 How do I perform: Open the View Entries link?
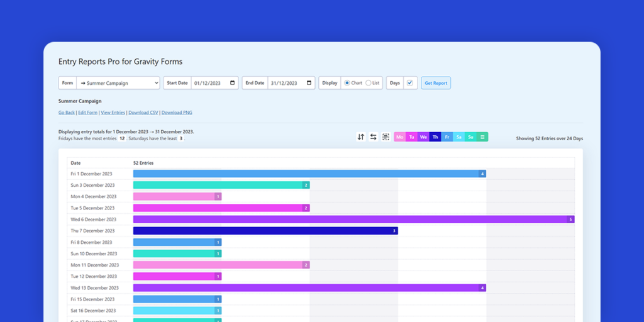[x=113, y=112]
